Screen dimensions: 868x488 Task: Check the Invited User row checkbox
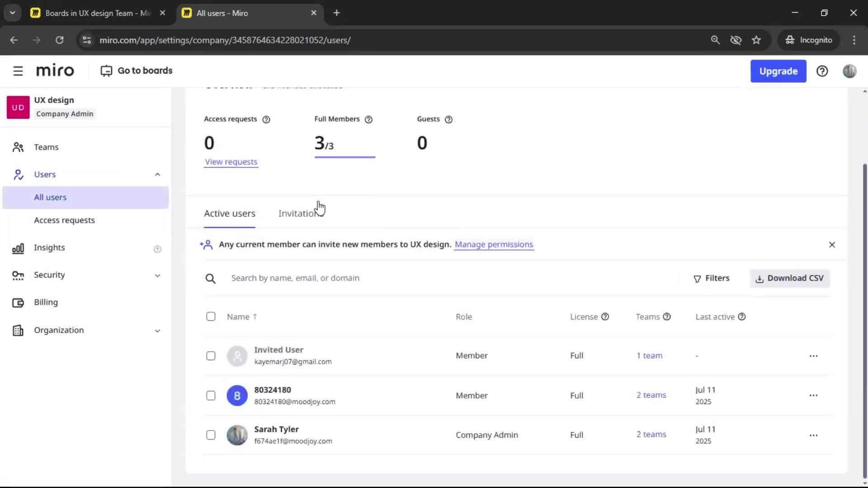click(x=211, y=356)
